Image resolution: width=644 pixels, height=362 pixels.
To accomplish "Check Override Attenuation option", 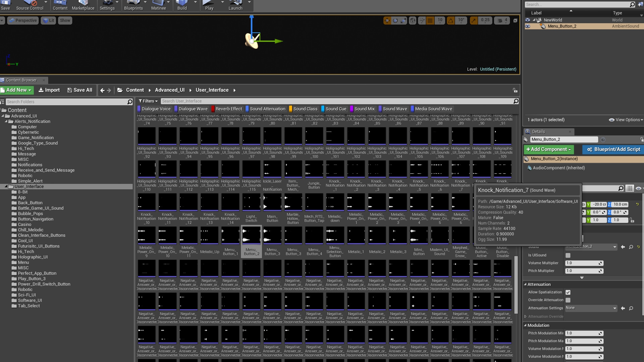I will point(568,300).
